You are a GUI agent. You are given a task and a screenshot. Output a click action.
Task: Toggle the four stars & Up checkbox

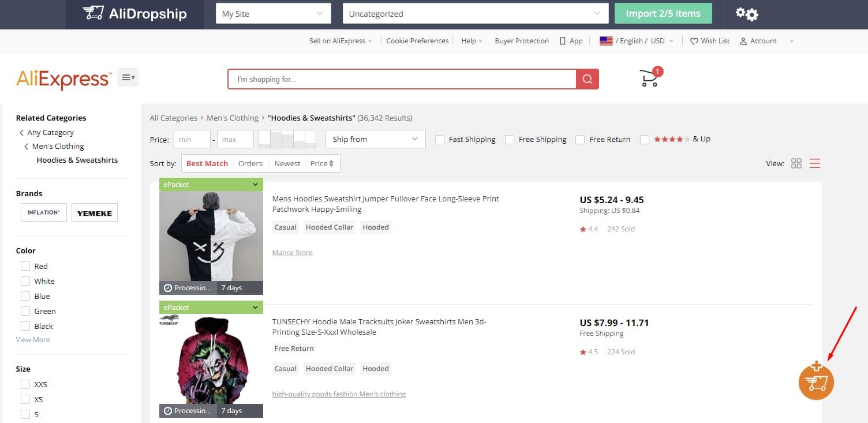645,140
